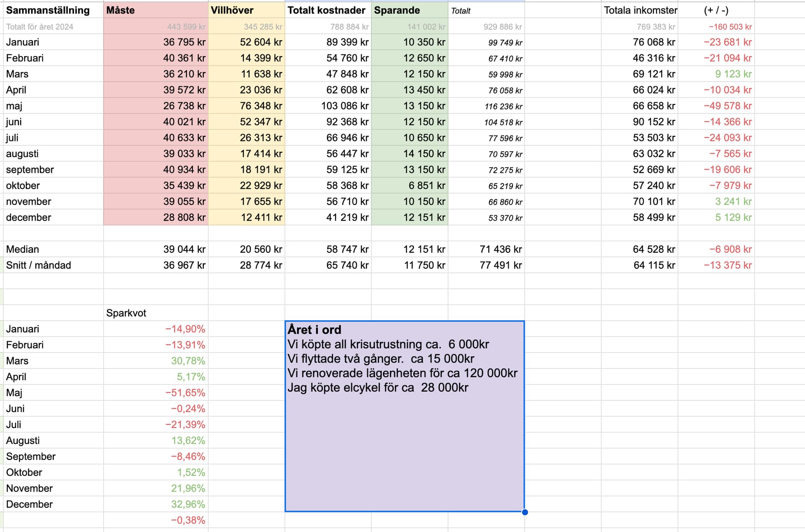Click the red Måste column header
Viewport: 805px width, 532px height.
(156, 10)
